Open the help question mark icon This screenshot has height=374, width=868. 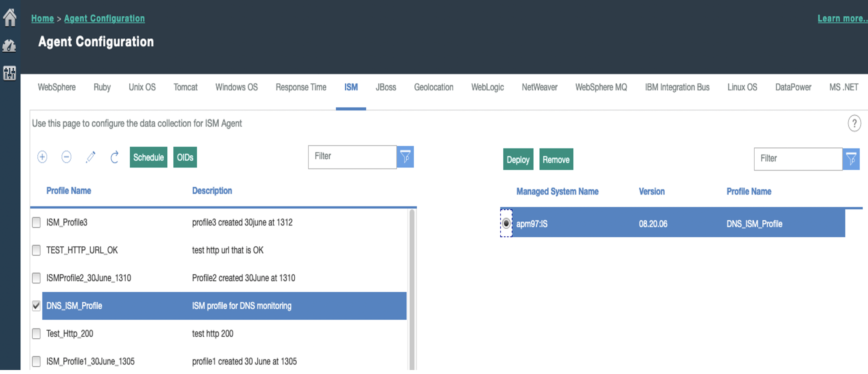(x=854, y=123)
